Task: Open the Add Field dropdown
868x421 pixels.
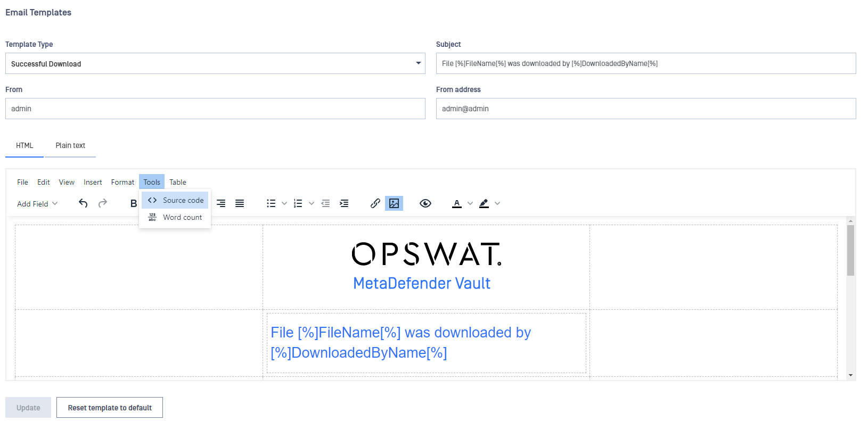Action: coord(37,204)
